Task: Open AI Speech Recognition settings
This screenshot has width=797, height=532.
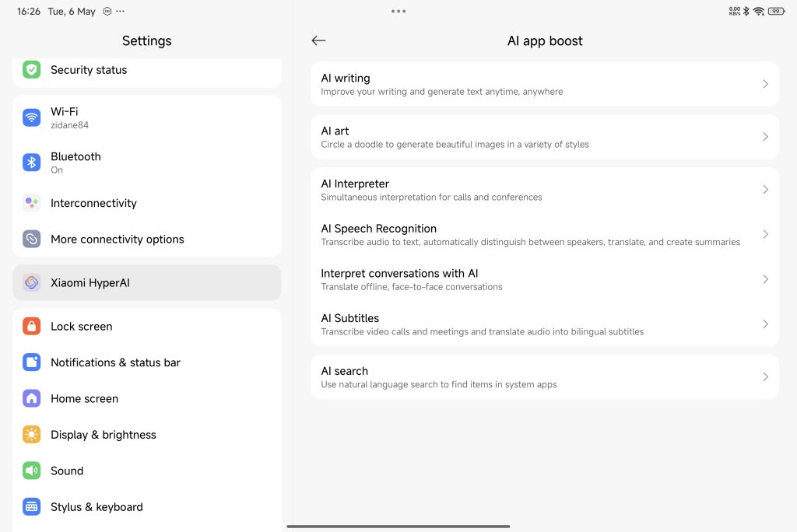Action: point(529,234)
